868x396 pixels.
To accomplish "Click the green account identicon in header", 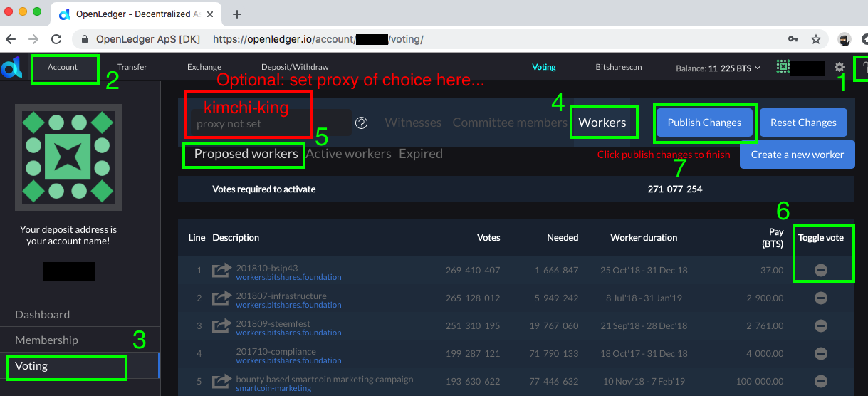I will point(783,67).
